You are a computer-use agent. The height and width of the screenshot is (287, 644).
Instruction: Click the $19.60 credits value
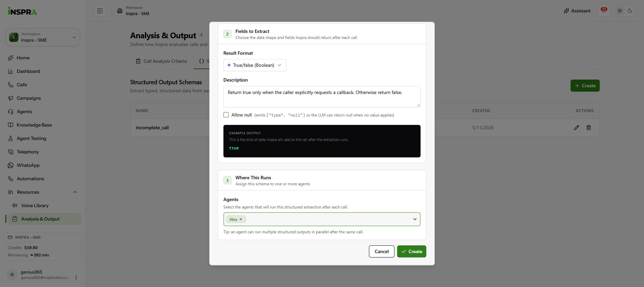tap(31, 248)
